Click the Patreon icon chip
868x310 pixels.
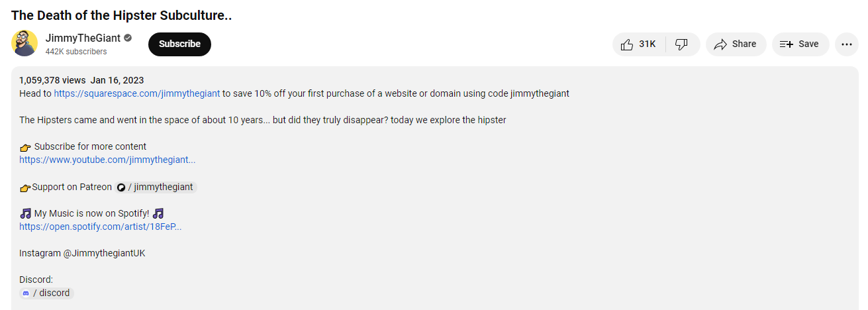(121, 187)
